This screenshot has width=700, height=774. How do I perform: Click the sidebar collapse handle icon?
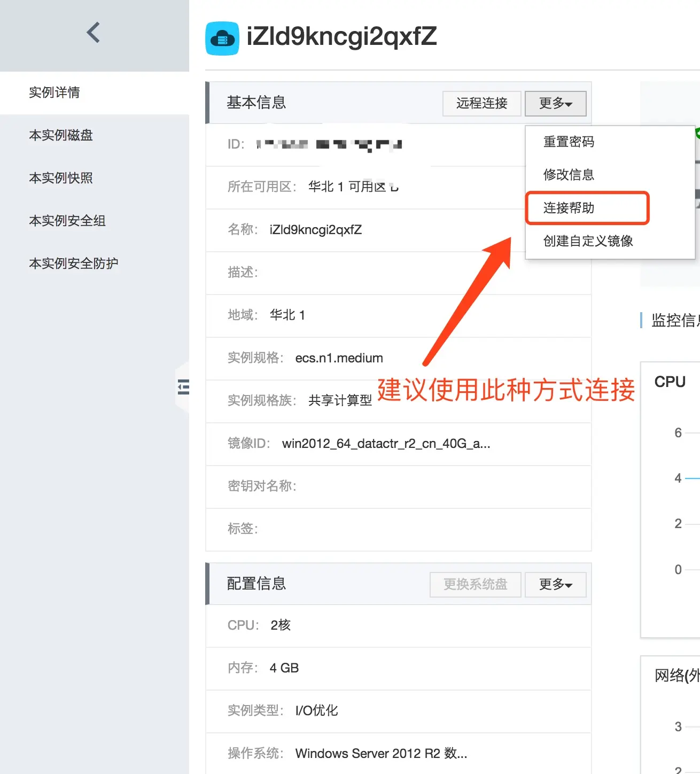click(x=183, y=386)
